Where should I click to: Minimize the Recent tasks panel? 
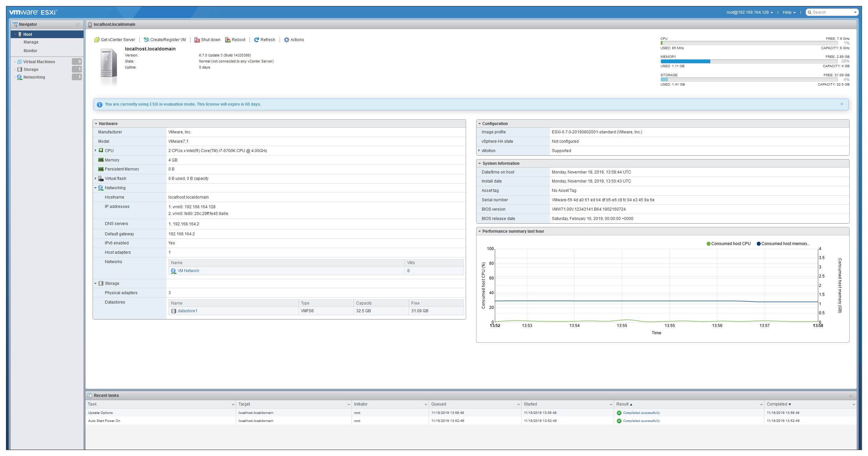point(851,395)
